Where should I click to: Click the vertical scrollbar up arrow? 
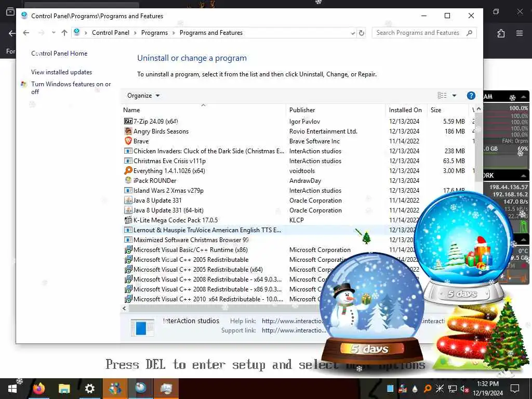click(x=478, y=109)
